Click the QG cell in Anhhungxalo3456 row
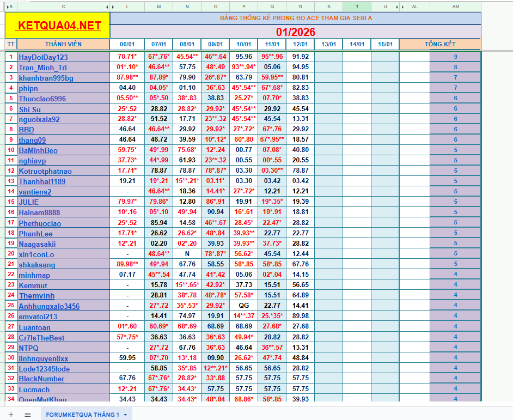 pyautogui.click(x=244, y=306)
